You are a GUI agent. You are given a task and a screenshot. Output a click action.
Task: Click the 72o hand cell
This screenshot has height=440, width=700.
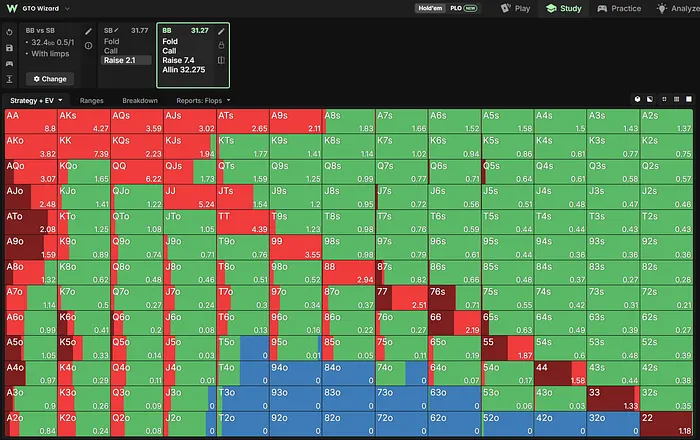pos(402,424)
